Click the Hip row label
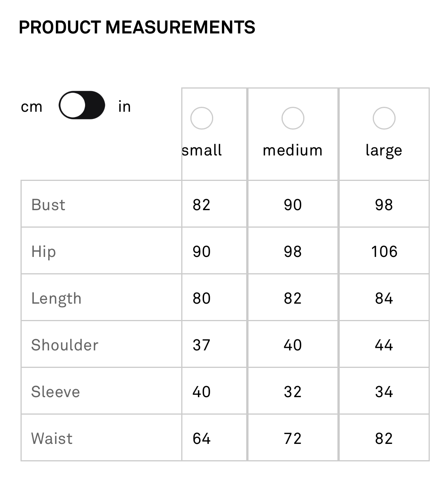Viewport: 448px width, 499px height. [44, 252]
